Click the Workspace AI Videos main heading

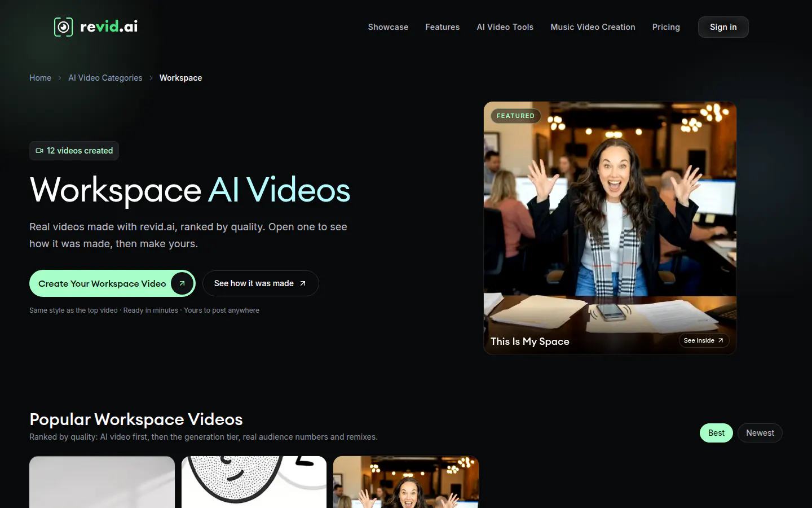point(190,190)
